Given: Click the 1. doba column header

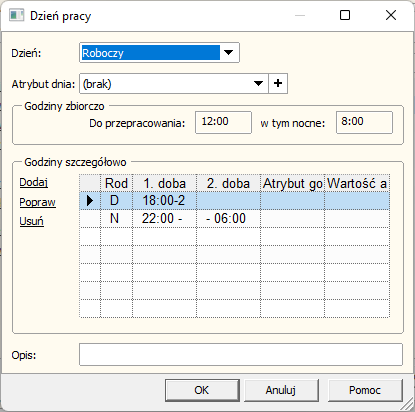Looking at the screenshot, I should click(164, 183).
